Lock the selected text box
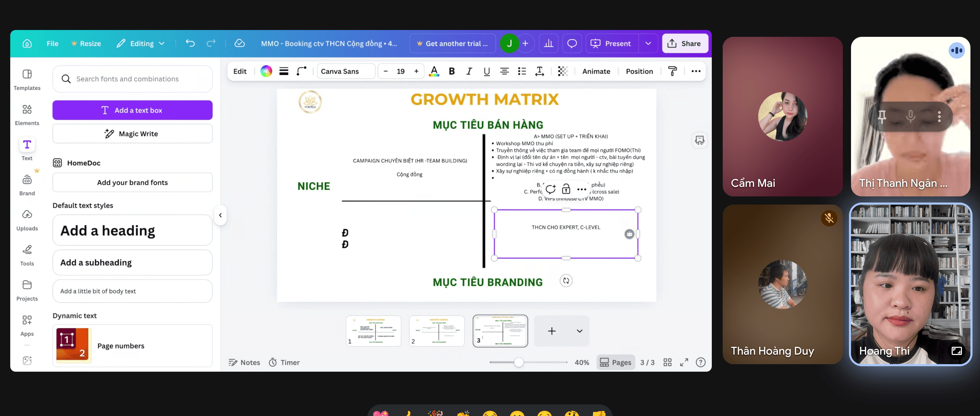Viewport: 980px width, 416px height. [x=566, y=189]
